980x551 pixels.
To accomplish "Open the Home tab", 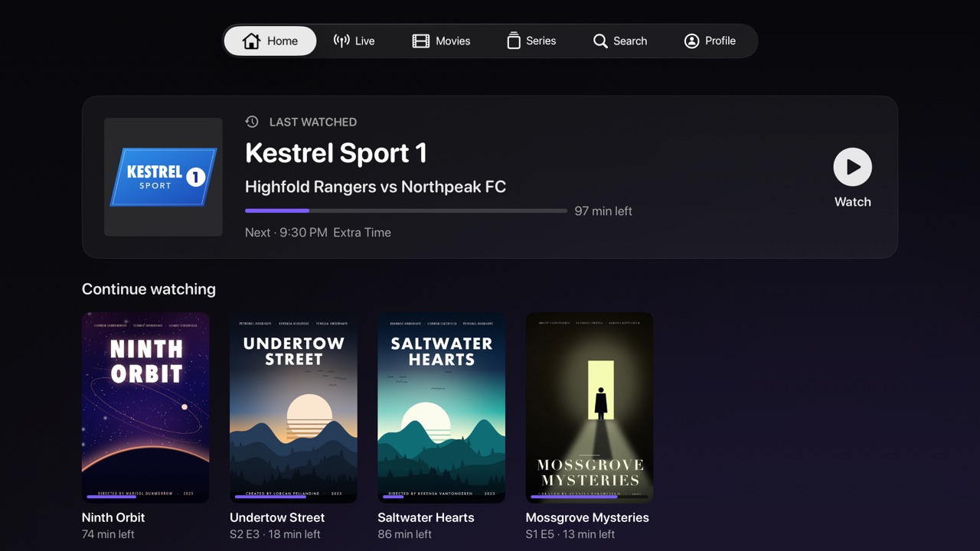I will [x=270, y=41].
